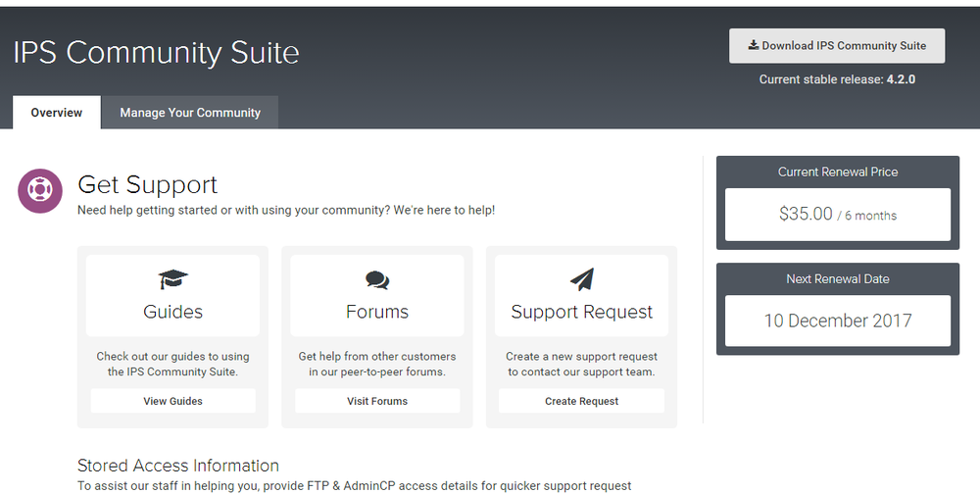Click the Current stable release 4.2.0 text
This screenshot has height=494, width=980.
click(x=836, y=79)
